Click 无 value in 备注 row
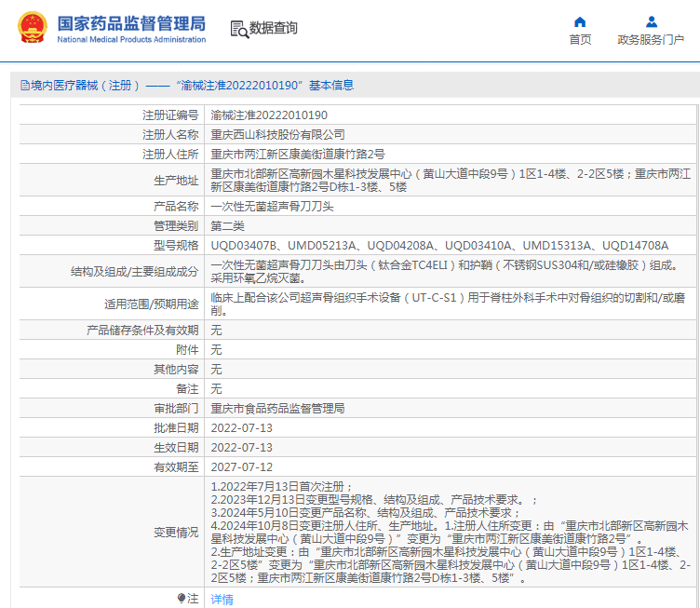700x608 pixels. 216,389
